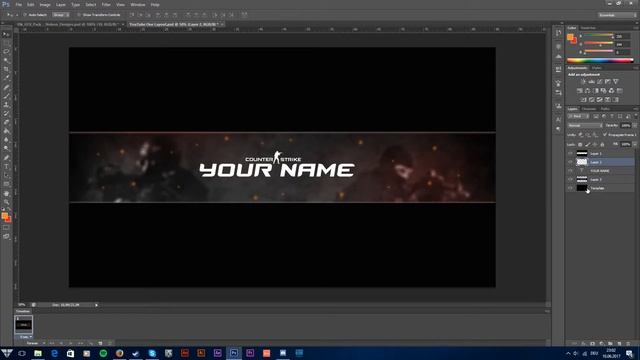This screenshot has height=360, width=640.
Task: Select the Brush tool
Action: (6, 96)
